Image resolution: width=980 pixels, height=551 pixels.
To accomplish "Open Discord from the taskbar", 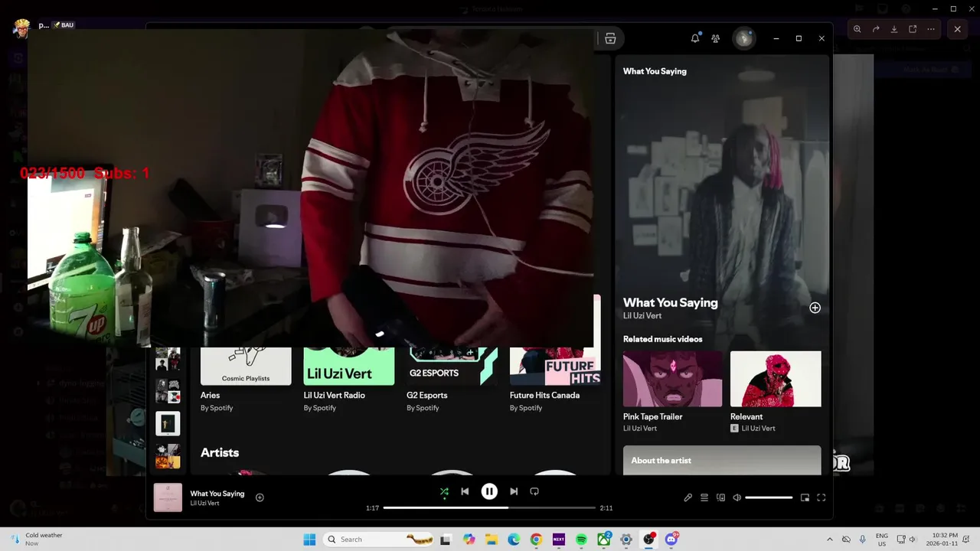I will point(671,540).
